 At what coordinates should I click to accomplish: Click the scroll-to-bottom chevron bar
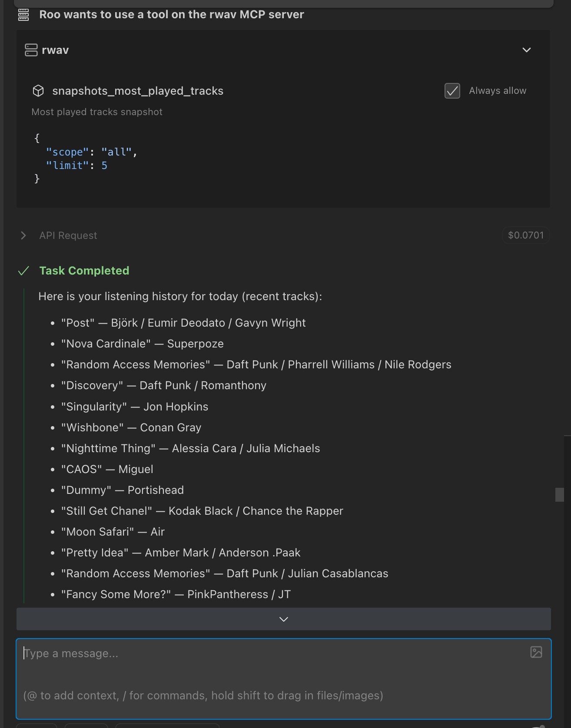click(283, 619)
